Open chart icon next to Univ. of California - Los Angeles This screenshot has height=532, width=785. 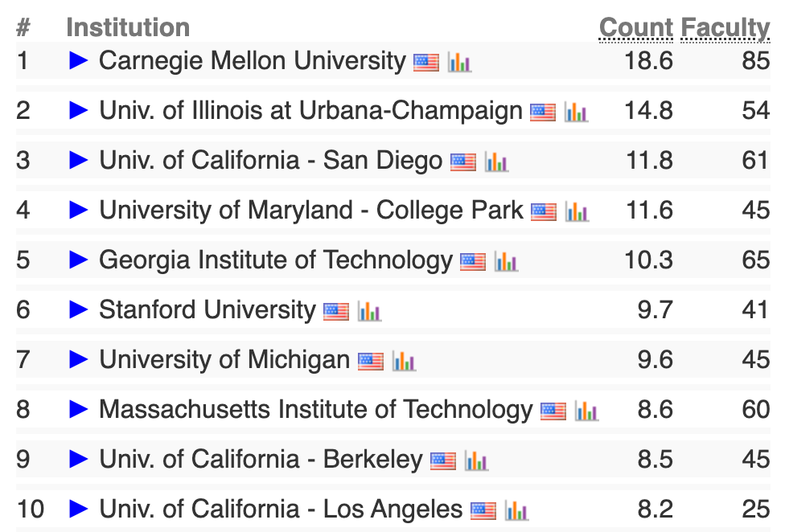tap(516, 510)
